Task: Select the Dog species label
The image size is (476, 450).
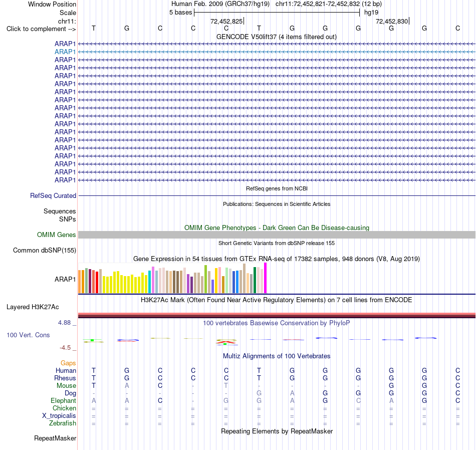Action: pos(70,393)
